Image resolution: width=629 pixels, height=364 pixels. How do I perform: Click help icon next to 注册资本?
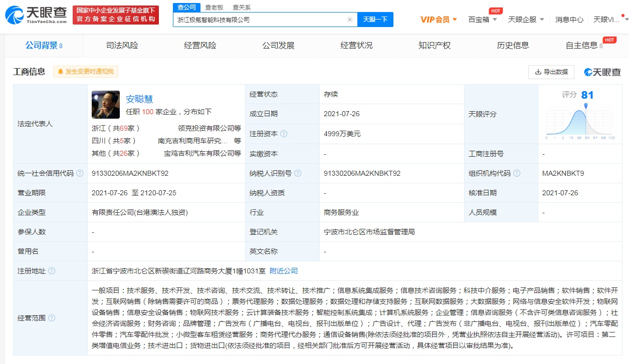tap(284, 134)
